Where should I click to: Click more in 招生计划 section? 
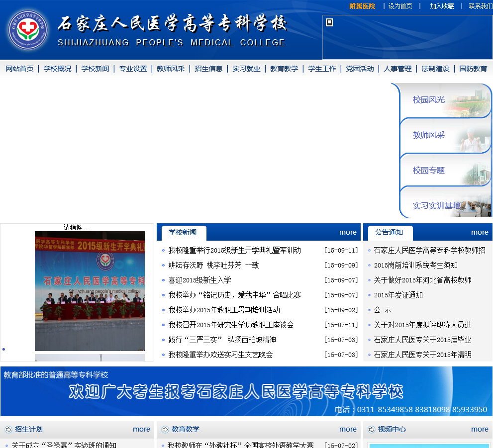coord(141,429)
